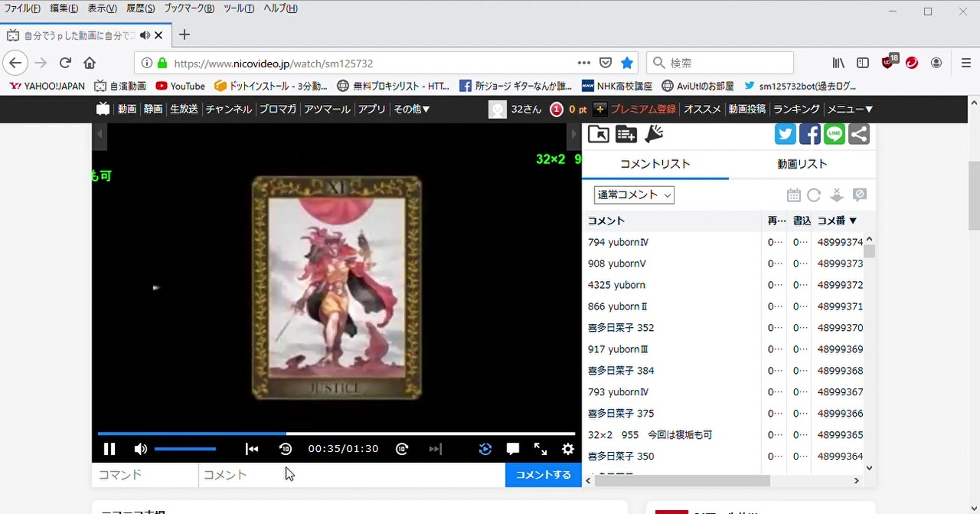Open the ランキング link

click(x=796, y=109)
